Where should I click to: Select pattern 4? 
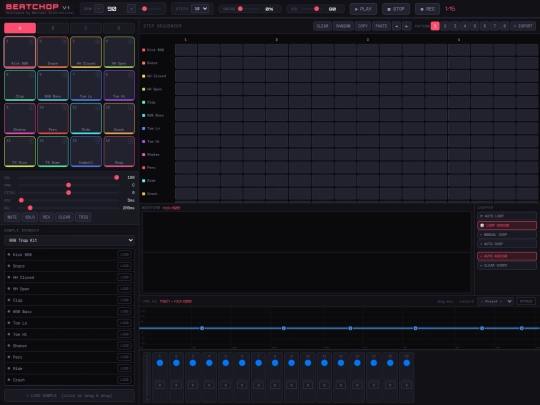(x=465, y=26)
